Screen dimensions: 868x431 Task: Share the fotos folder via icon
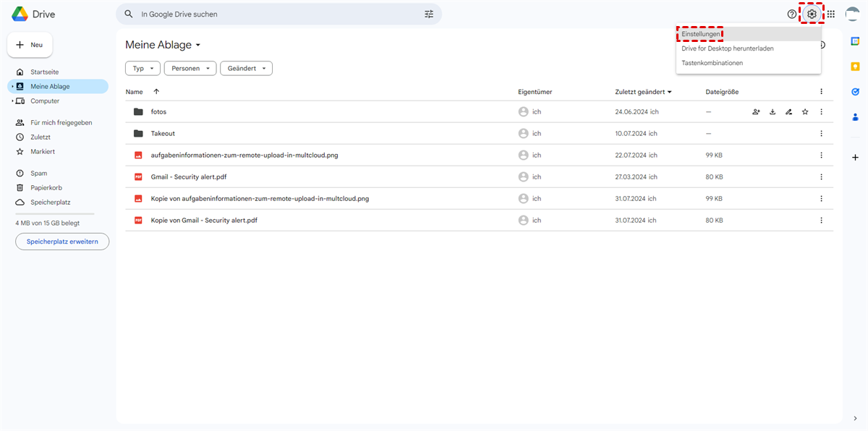[756, 112]
